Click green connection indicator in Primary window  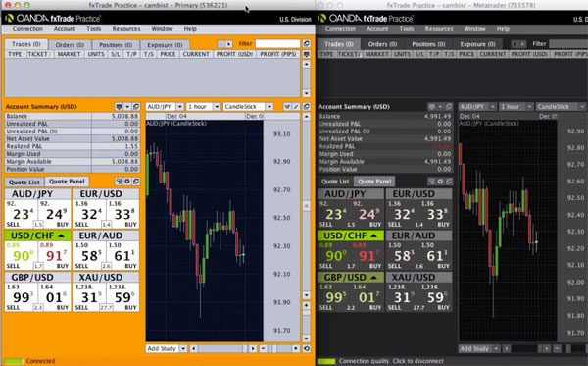pos(13,361)
